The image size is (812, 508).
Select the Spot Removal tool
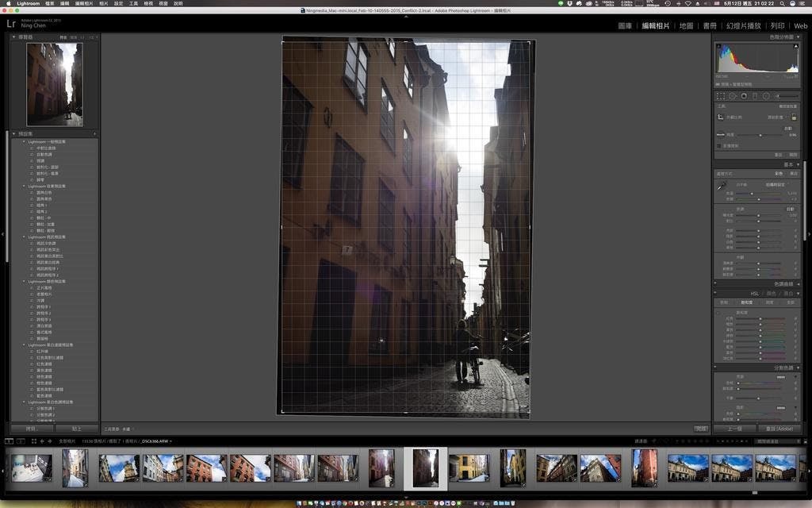732,96
